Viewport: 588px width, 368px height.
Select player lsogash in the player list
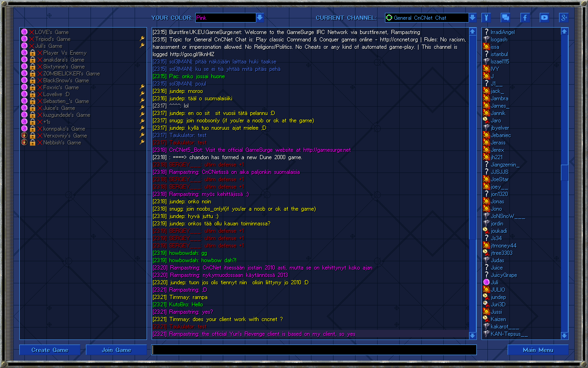499,40
